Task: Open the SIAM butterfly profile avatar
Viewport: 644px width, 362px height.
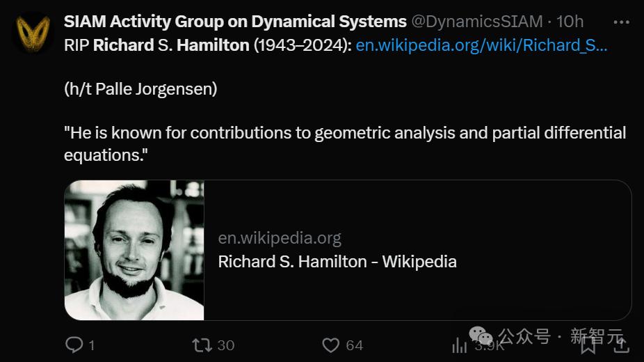Action: tap(35, 33)
